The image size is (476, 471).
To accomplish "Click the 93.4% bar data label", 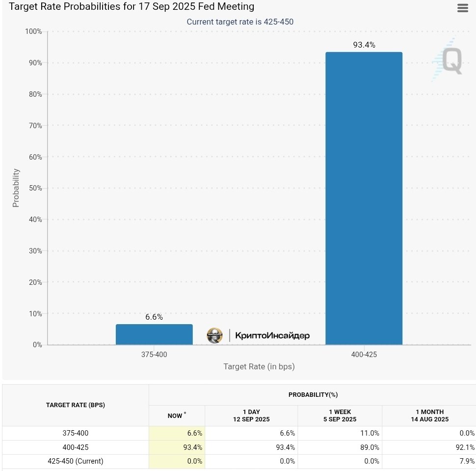I will [364, 45].
